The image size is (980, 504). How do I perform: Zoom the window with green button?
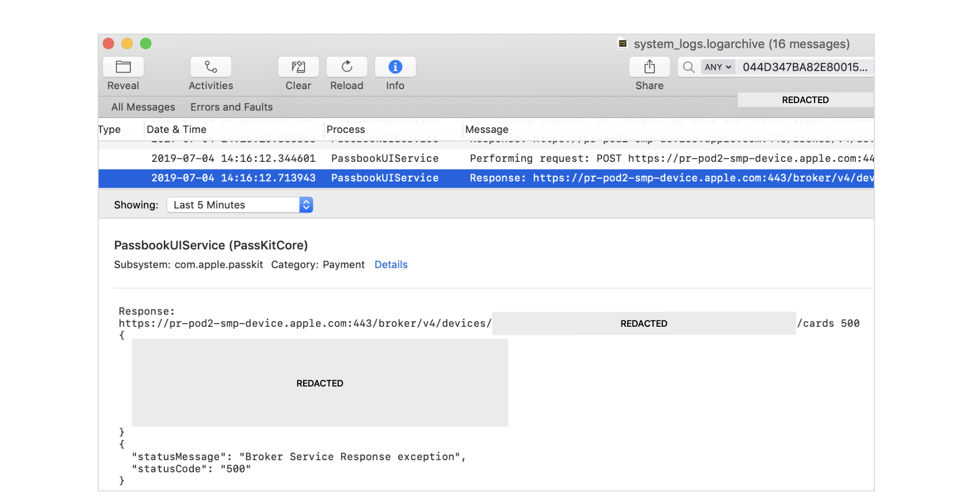146,44
